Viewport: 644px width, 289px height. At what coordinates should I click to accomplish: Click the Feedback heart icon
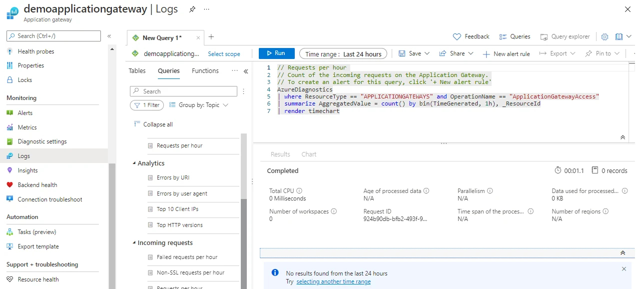pyautogui.click(x=457, y=36)
